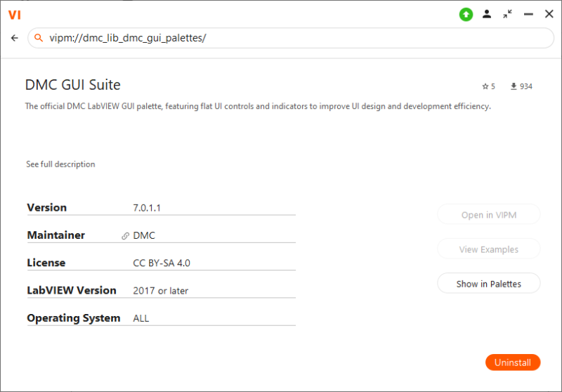Viewport: 562px width, 392px height.
Task: Open the See full description link
Action: tap(60, 164)
